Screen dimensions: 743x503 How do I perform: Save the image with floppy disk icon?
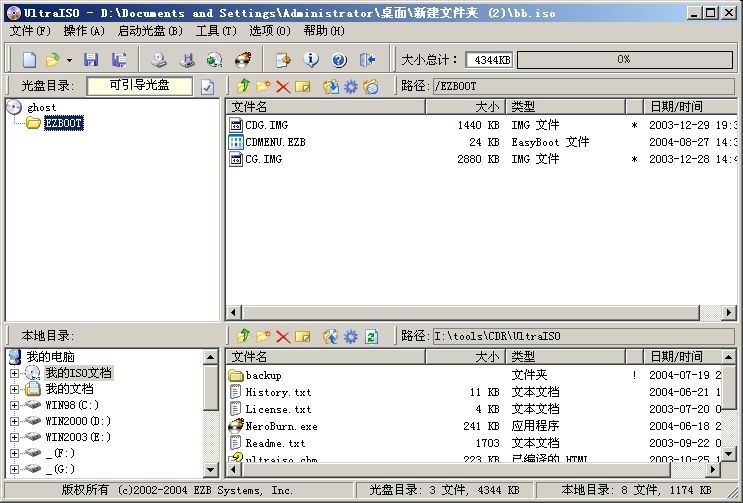91,60
